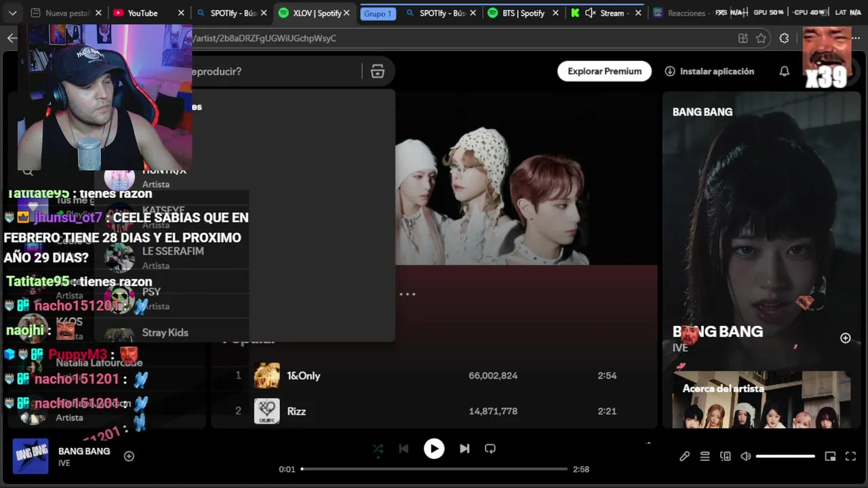This screenshot has width=868, height=488.
Task: Go back to previous track
Action: pyautogui.click(x=403, y=449)
